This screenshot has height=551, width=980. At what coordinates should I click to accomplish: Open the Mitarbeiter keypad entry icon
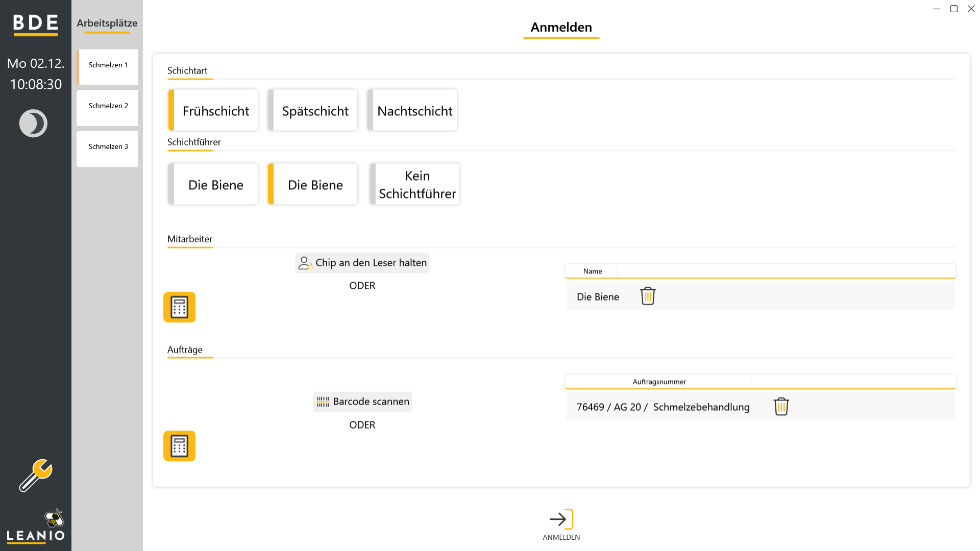[179, 307]
